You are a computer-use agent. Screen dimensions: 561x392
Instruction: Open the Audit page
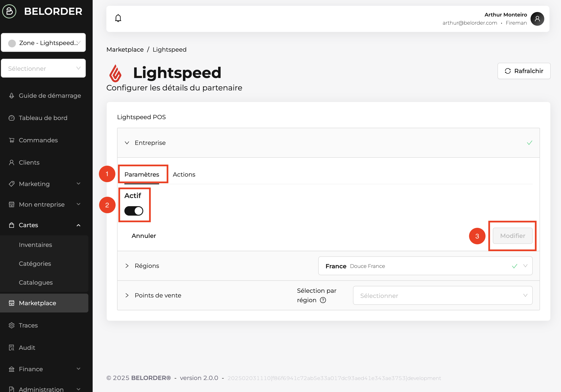pos(44,348)
